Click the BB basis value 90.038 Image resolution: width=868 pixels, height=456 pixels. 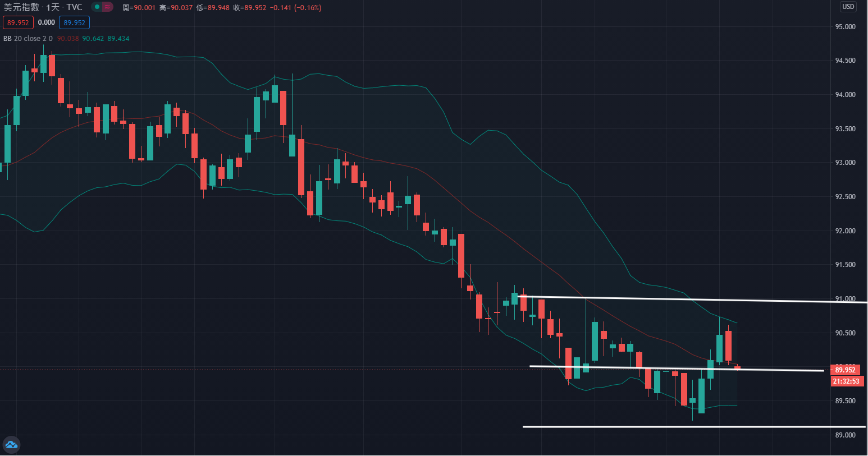(68, 39)
